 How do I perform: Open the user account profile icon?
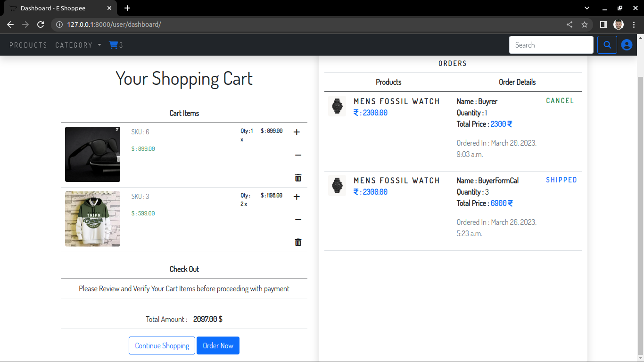click(x=627, y=45)
